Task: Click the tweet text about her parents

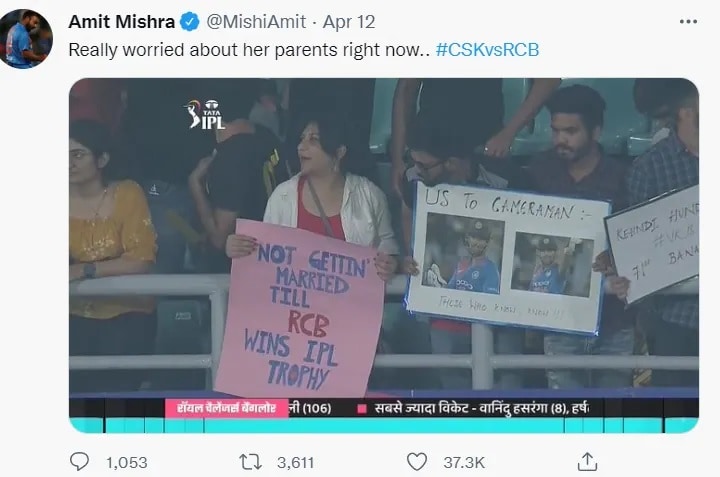Action: 249,50
